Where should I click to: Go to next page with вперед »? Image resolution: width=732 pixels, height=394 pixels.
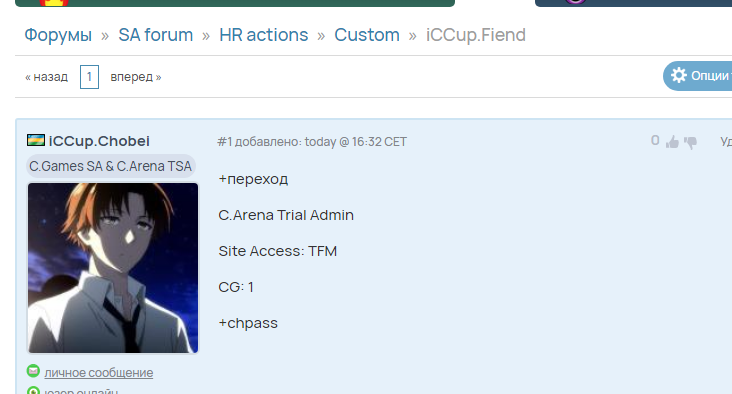point(136,77)
